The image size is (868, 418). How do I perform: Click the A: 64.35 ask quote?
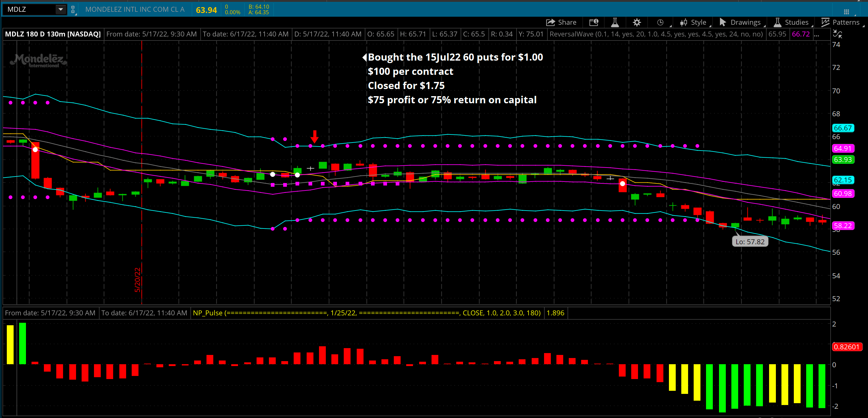[x=259, y=12]
